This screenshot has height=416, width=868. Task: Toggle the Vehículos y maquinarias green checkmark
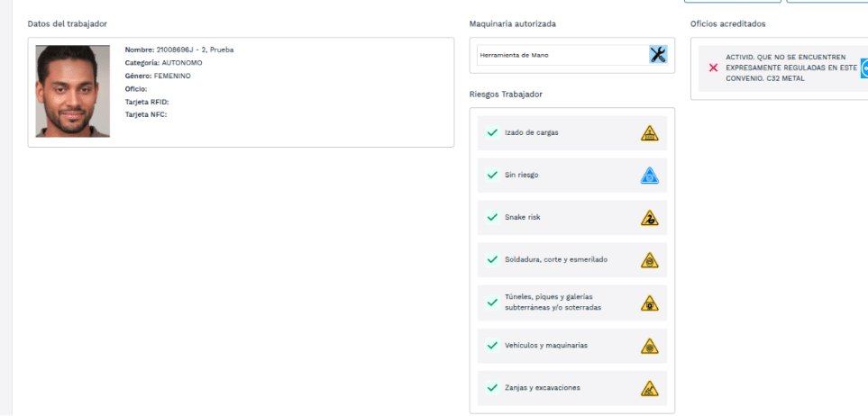click(492, 345)
